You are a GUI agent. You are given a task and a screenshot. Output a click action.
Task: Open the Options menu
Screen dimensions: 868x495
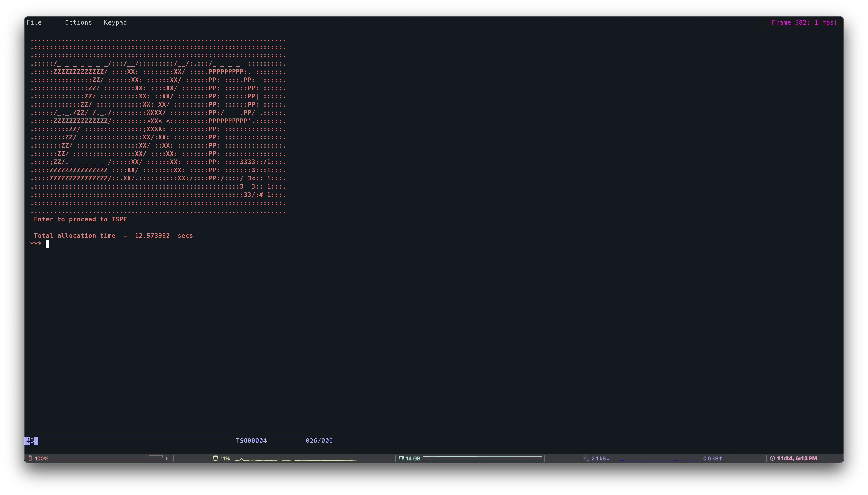(x=79, y=22)
